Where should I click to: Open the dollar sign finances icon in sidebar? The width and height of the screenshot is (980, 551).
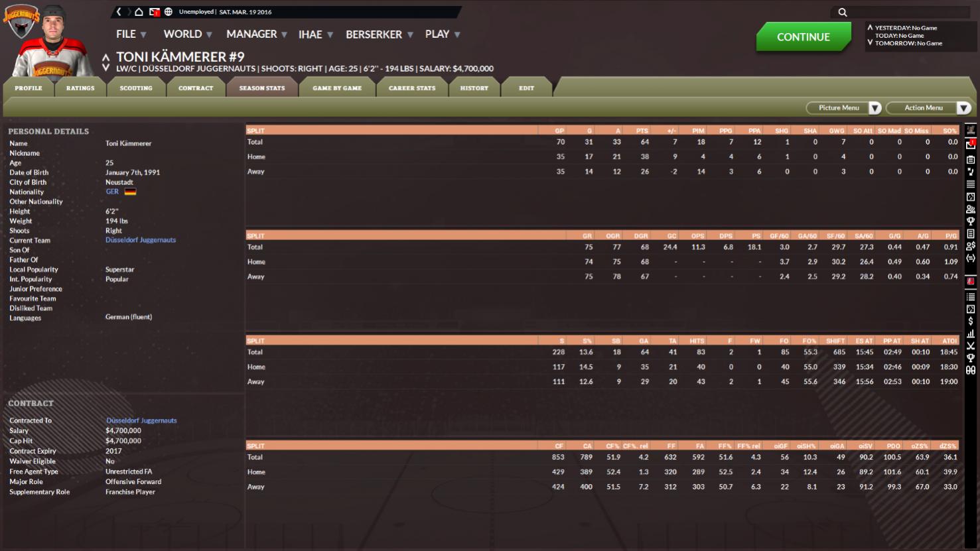coord(971,322)
